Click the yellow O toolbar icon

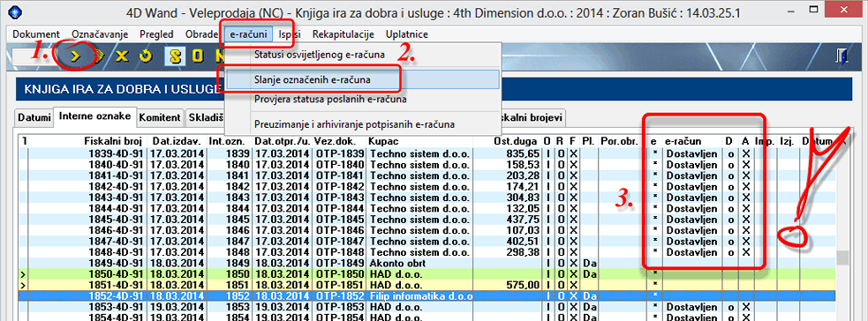(x=198, y=56)
